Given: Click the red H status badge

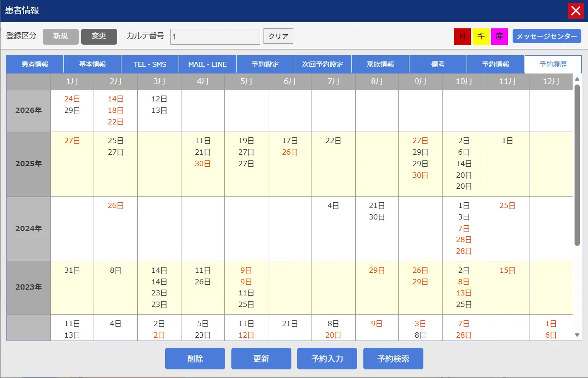Looking at the screenshot, I should click(x=462, y=37).
